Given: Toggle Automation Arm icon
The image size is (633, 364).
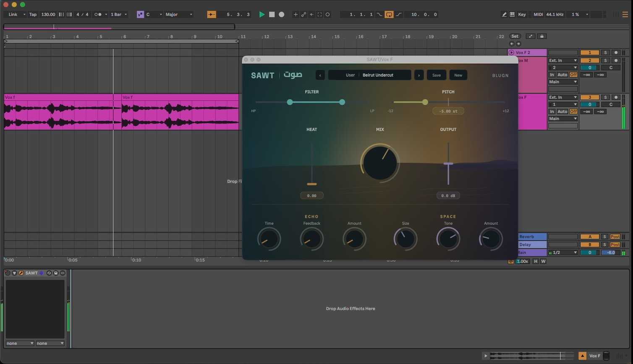Looking at the screenshot, I should coord(303,14).
